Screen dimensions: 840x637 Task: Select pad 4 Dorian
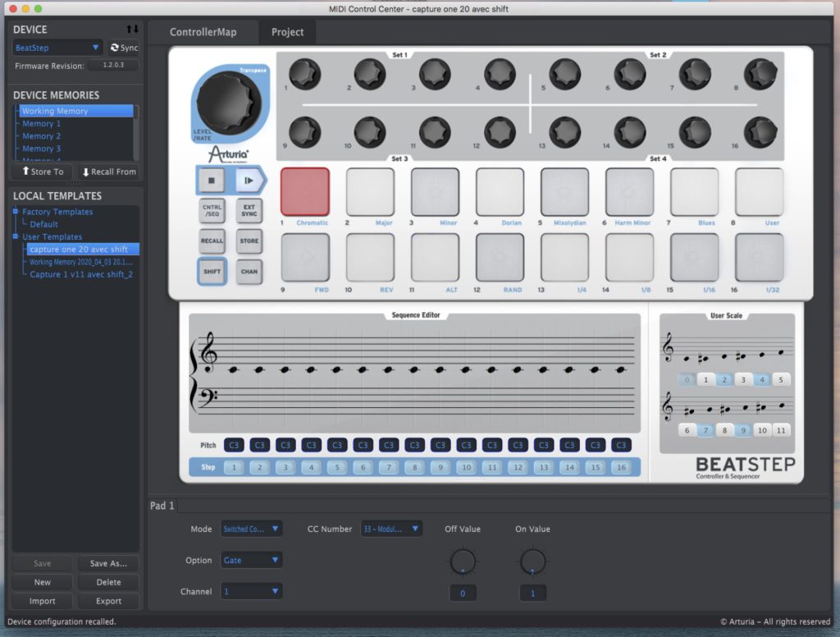[500, 192]
